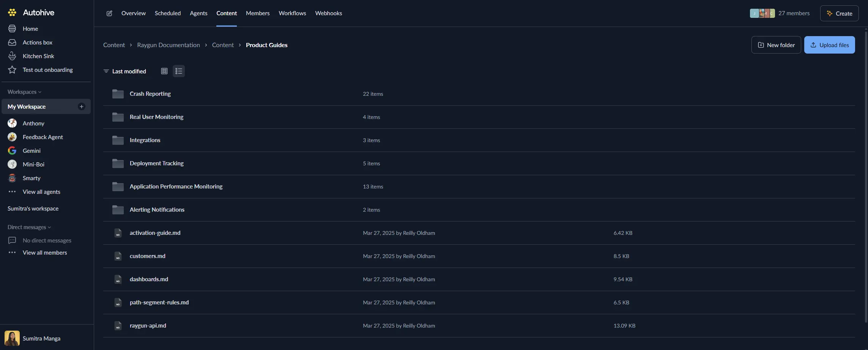
Task: Click the 13 items count text
Action: [373, 187]
